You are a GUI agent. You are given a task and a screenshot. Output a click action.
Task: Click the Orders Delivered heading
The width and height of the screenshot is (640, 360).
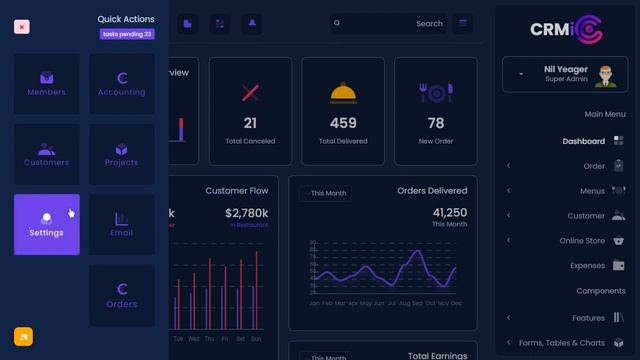click(432, 191)
